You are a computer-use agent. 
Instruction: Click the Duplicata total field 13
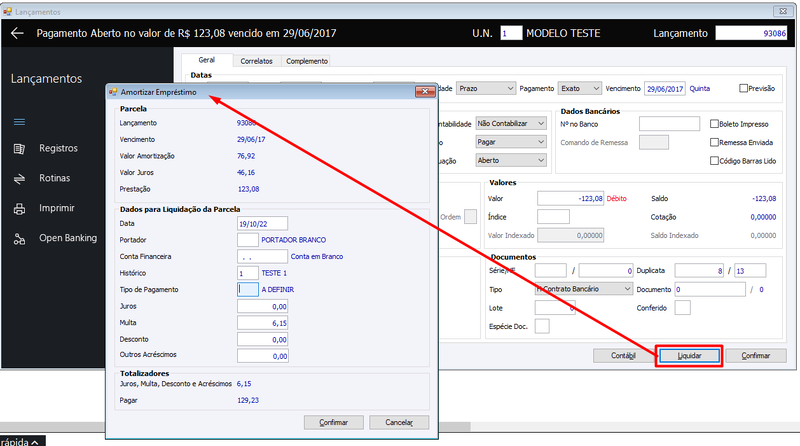[750, 270]
